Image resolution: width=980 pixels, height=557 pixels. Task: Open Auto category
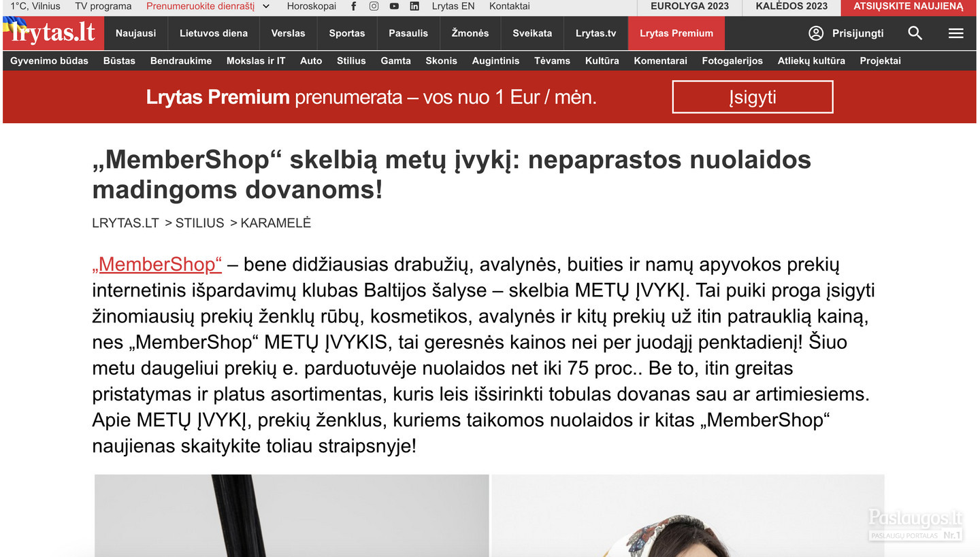(311, 61)
